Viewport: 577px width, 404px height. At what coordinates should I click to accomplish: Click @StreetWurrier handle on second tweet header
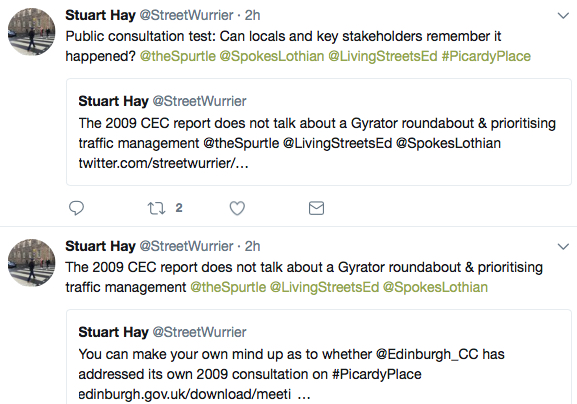click(186, 246)
